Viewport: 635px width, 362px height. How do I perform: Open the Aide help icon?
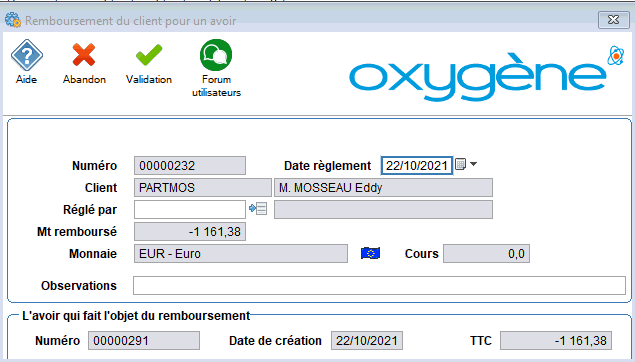[27, 55]
